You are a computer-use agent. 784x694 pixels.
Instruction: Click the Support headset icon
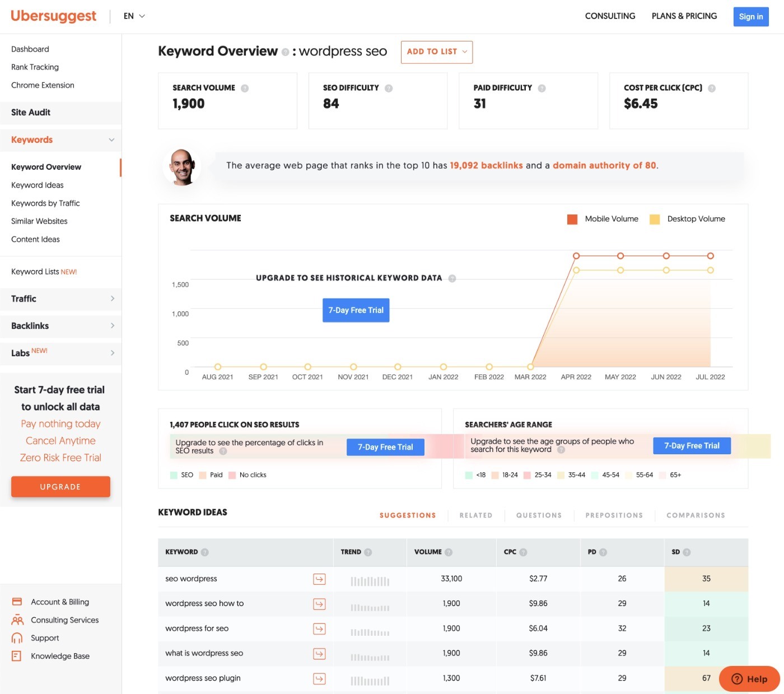(17, 638)
